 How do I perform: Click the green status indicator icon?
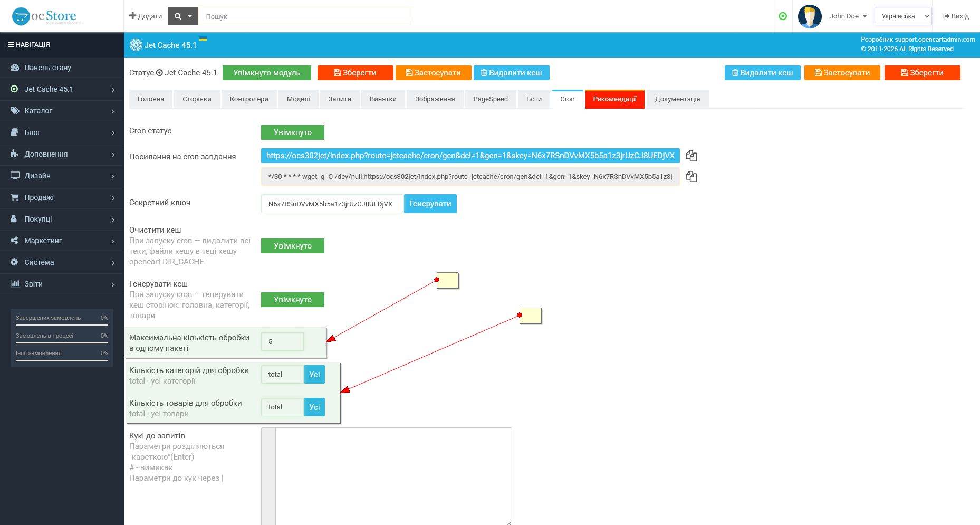783,16
